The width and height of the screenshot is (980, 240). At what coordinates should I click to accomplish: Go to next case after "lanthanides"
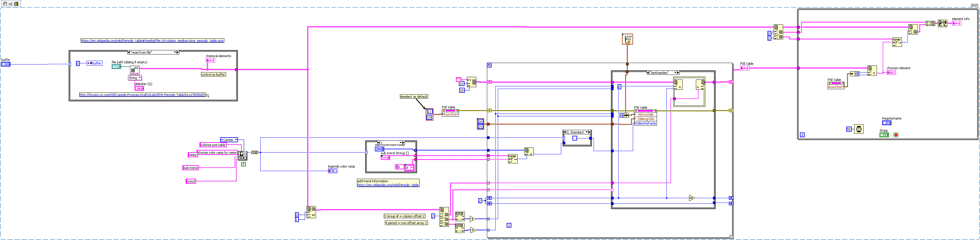pos(678,73)
